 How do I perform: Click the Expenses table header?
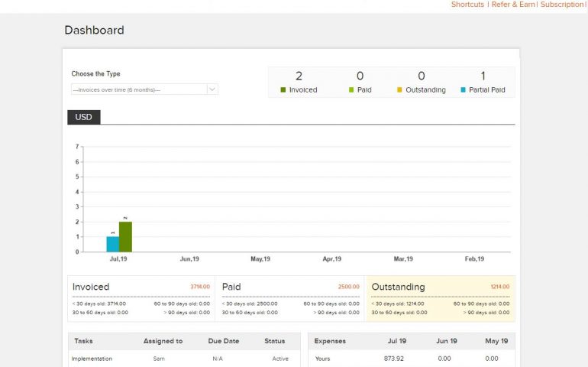[x=331, y=341]
